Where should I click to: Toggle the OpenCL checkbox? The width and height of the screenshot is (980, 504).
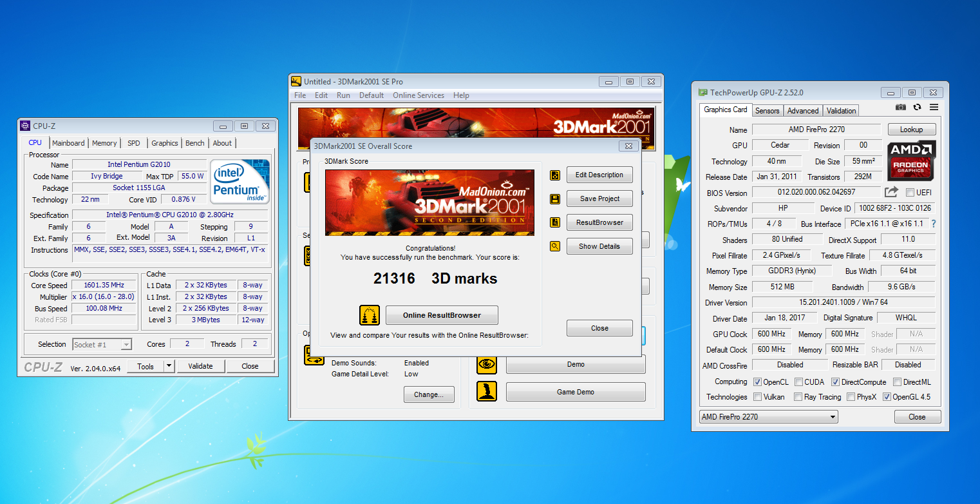[x=757, y=382]
